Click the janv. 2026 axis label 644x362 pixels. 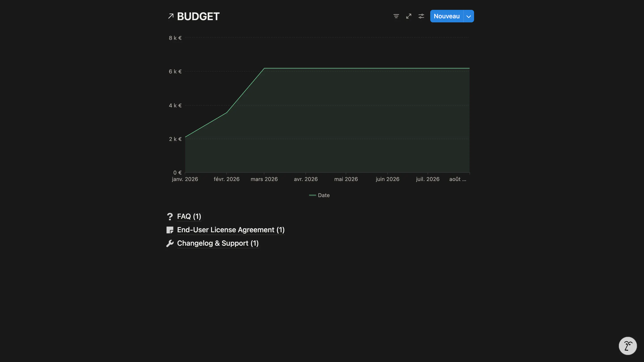(x=185, y=179)
